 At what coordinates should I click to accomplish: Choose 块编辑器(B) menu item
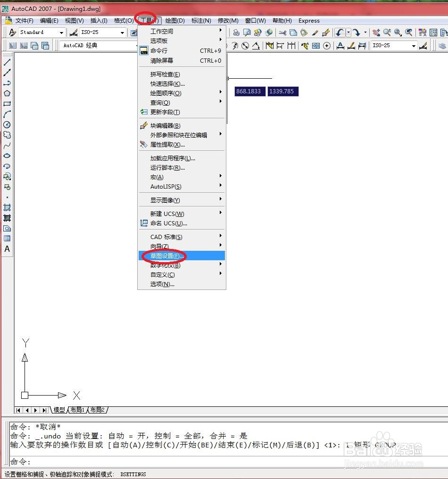click(x=182, y=125)
